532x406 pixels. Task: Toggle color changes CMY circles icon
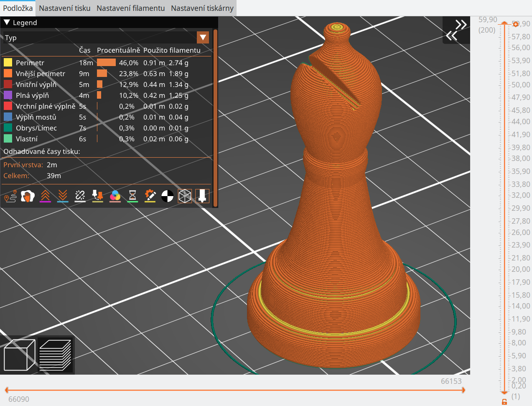coord(115,196)
